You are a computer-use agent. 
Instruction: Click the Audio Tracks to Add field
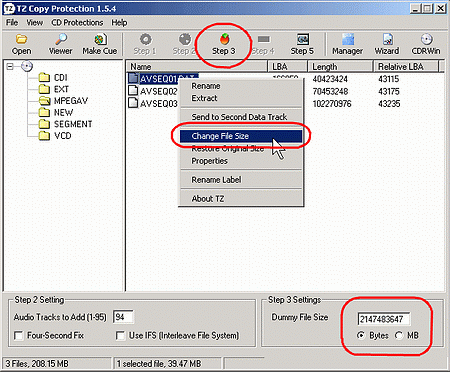tap(123, 317)
